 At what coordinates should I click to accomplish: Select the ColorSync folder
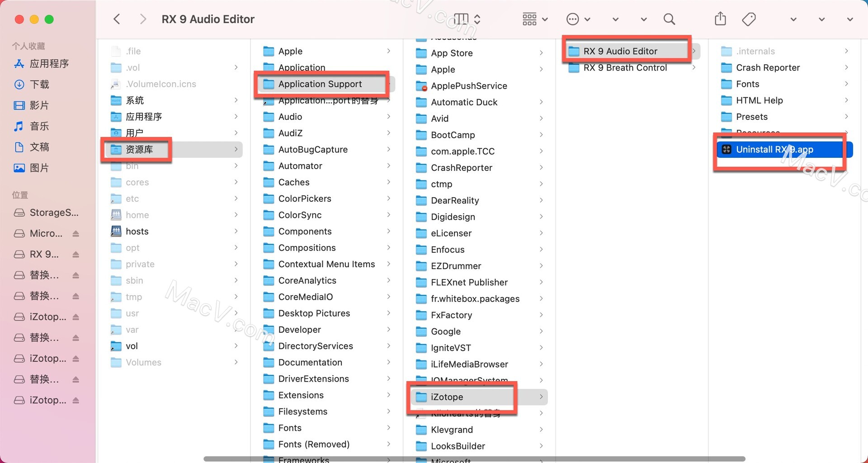point(326,215)
